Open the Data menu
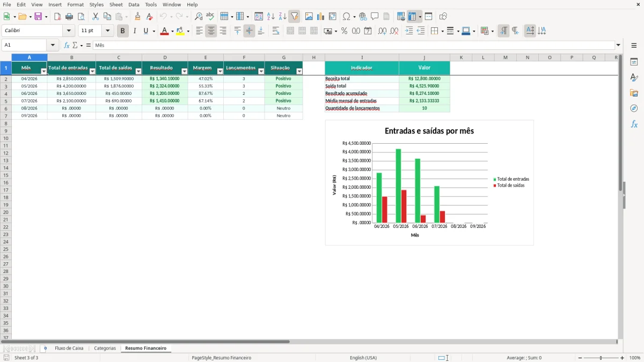Screen dimensions: 644x362 pos(134,4)
